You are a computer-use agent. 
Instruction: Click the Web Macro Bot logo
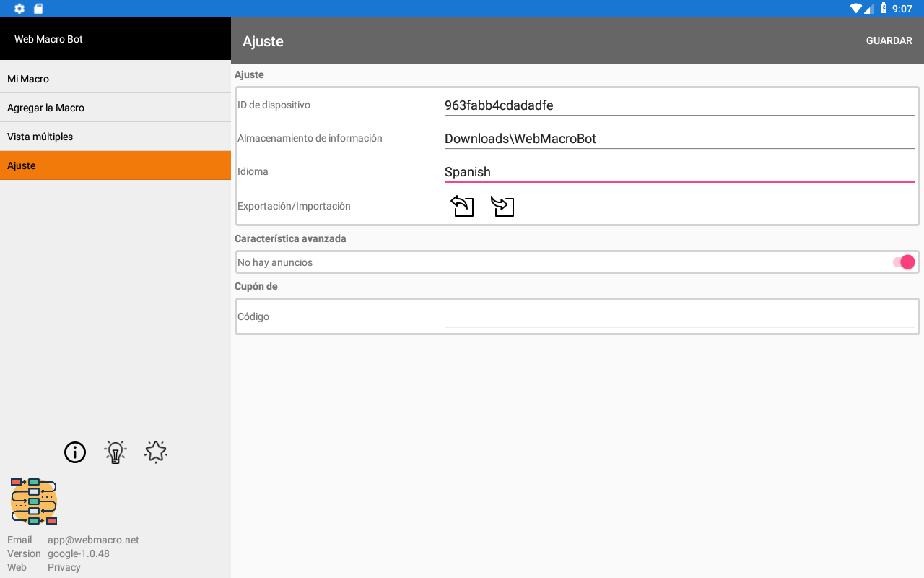pos(34,501)
